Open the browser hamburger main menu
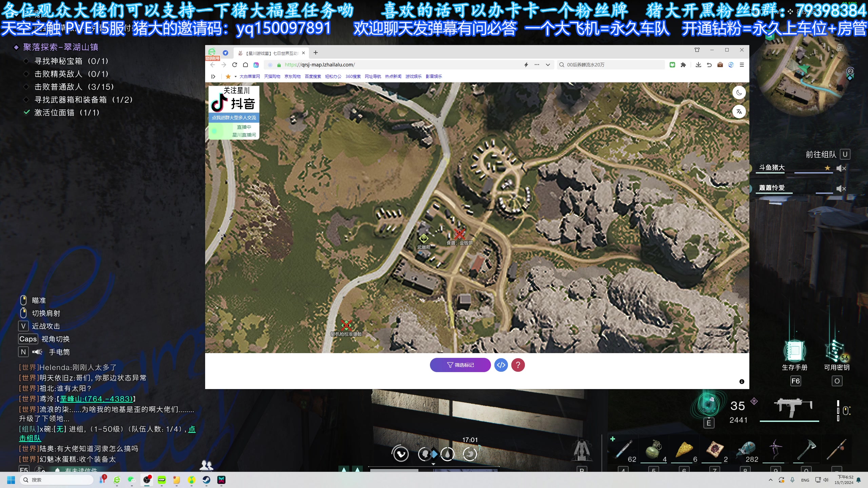 [742, 65]
